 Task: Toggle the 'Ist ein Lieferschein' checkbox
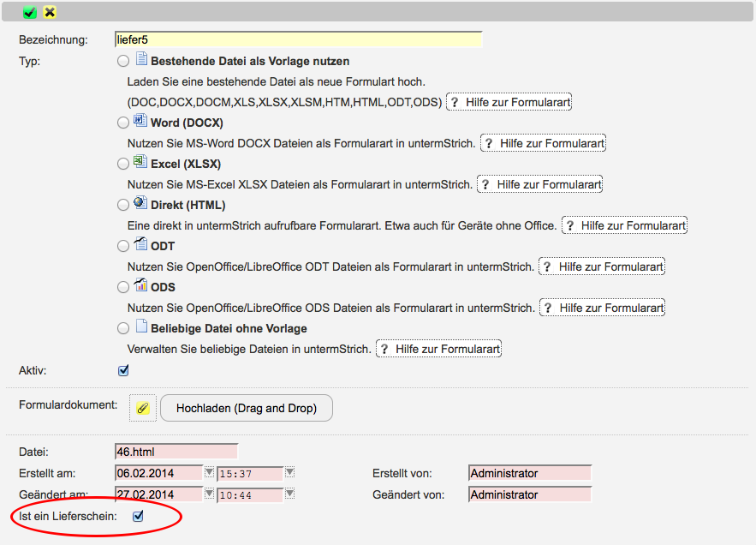point(137,516)
